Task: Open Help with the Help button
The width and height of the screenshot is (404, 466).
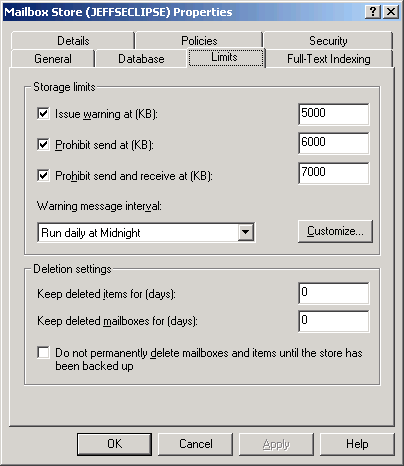Action: pos(357,444)
